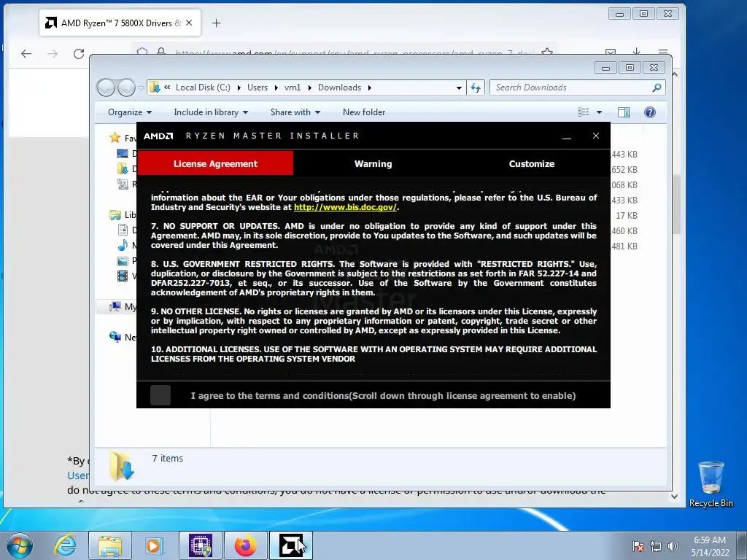Close the AMD Ryzen 7 5800X Drivers tab
Screen dimensions: 747x560
pyautogui.click(x=189, y=23)
